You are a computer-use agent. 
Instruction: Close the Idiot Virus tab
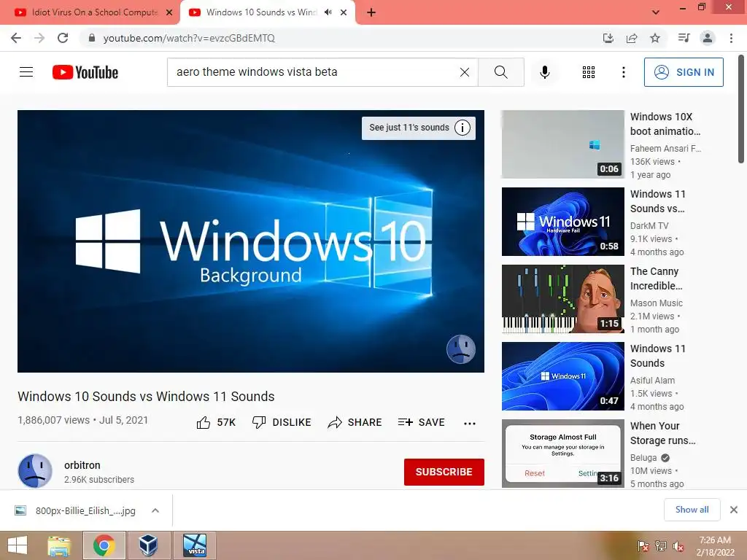169,12
